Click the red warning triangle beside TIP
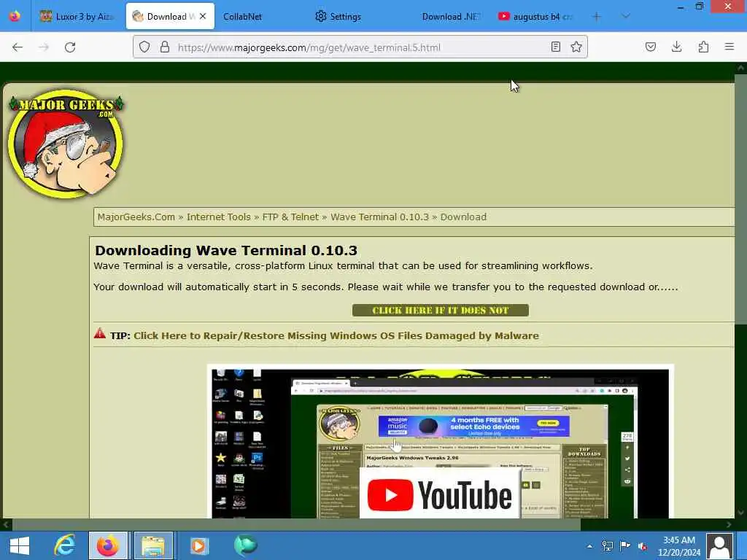The width and height of the screenshot is (747, 560). click(99, 333)
